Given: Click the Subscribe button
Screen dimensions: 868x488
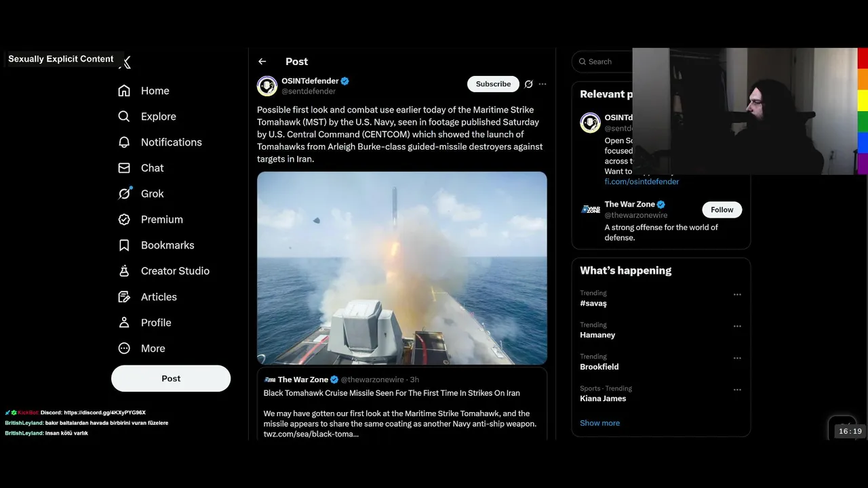Looking at the screenshot, I should click(493, 84).
